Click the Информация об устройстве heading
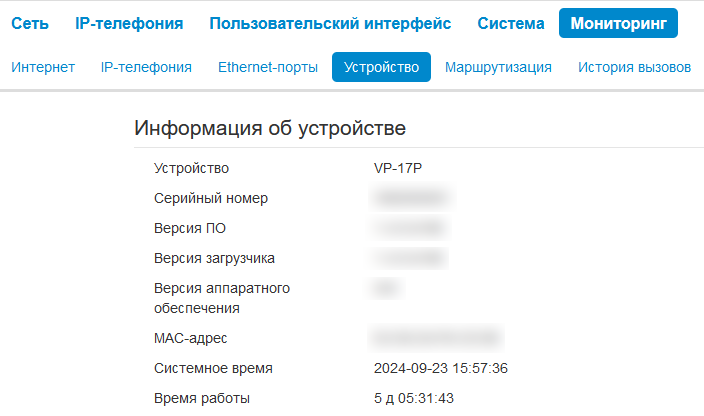Screen dimensions: 704x416 coord(270,128)
